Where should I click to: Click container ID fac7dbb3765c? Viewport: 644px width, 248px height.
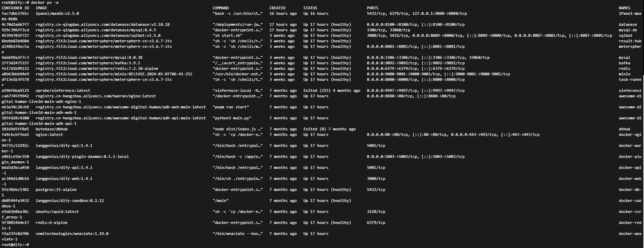[x=15, y=13]
